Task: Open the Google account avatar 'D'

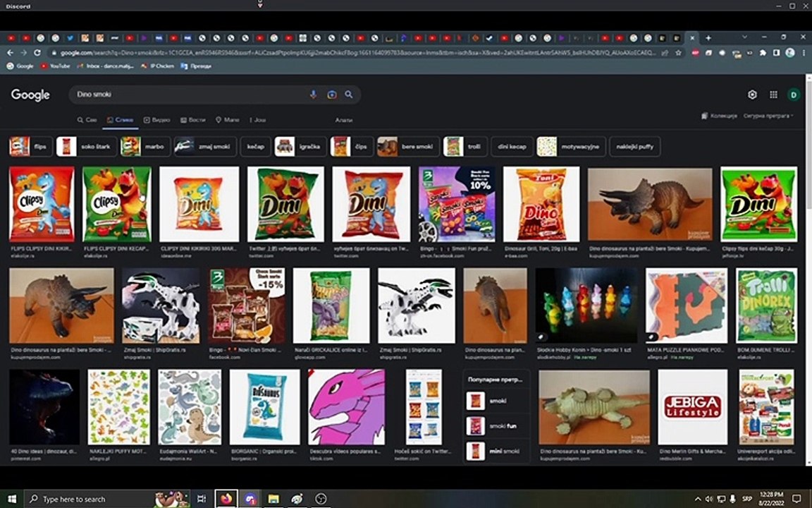Action: (794, 95)
